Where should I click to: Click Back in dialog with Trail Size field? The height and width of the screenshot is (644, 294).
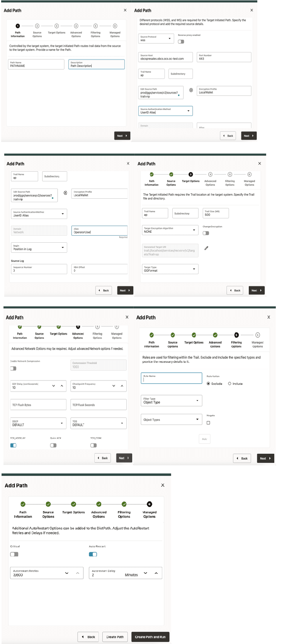[x=235, y=291]
